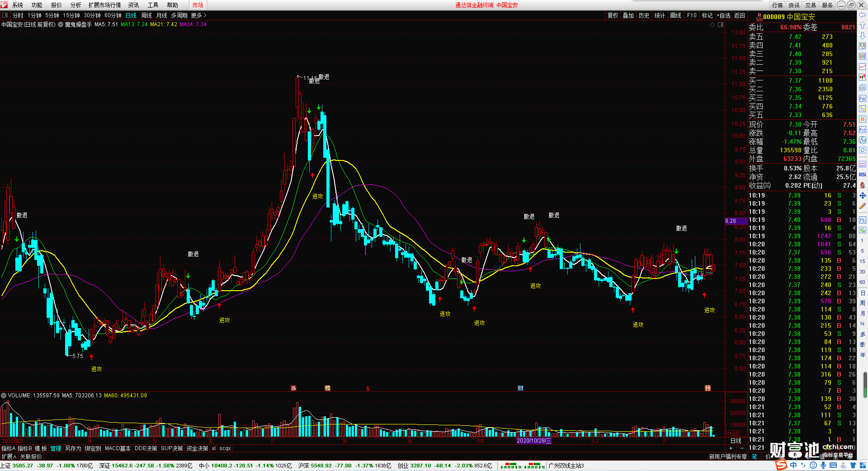Click the up arrow icon for previous stock

[862, 25]
